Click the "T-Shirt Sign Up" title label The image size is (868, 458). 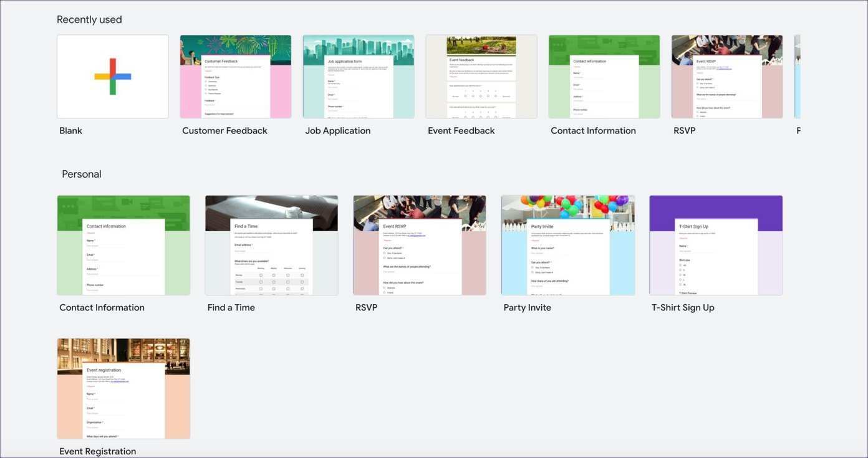tap(683, 308)
